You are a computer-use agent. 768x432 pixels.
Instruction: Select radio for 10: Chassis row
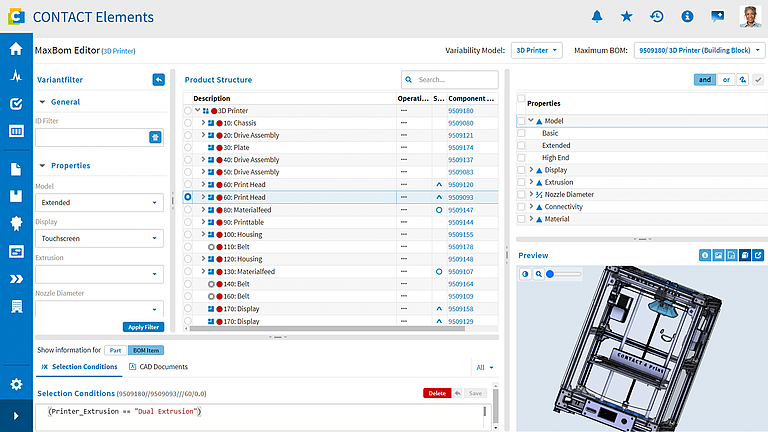(188, 123)
